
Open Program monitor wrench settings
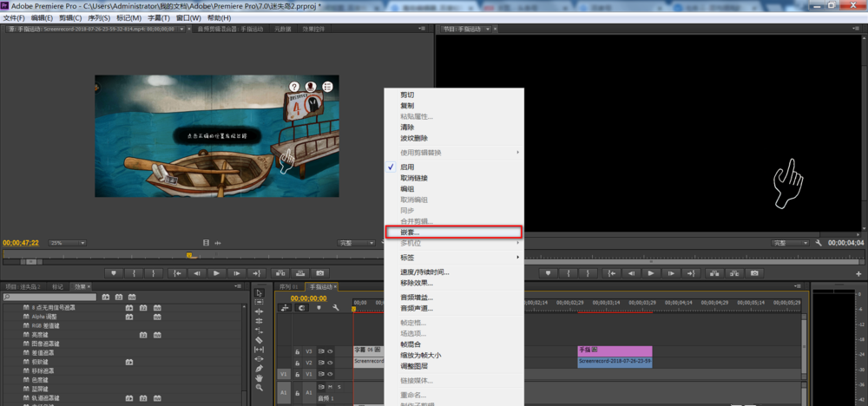[819, 243]
